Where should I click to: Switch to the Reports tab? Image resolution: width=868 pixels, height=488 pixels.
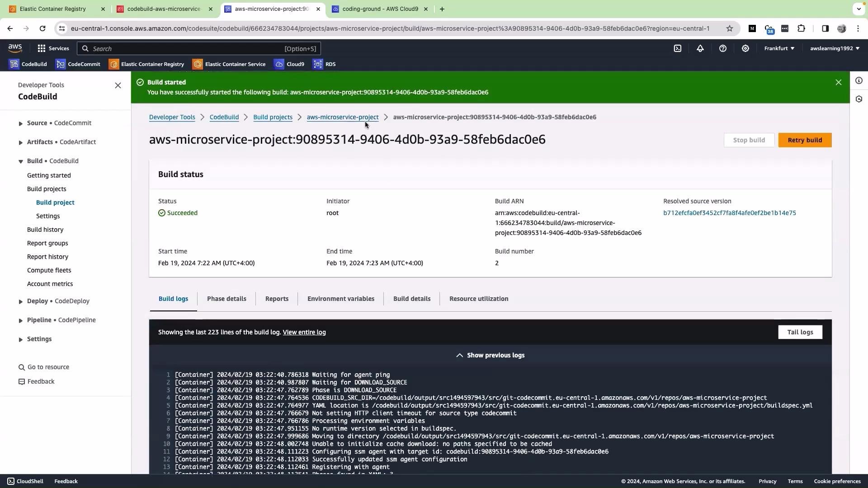point(277,299)
